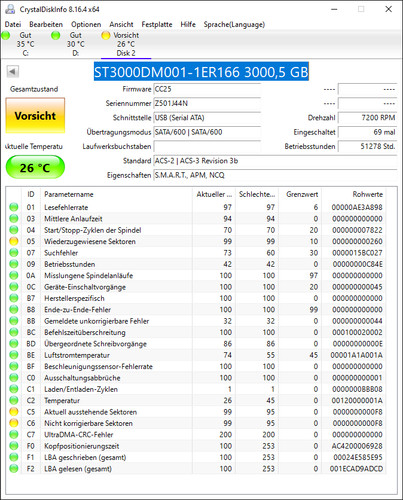Click the Eigenschaften field S.M.A.R.T., APM, NCQ
This screenshot has height=500, width=403.
(275, 175)
